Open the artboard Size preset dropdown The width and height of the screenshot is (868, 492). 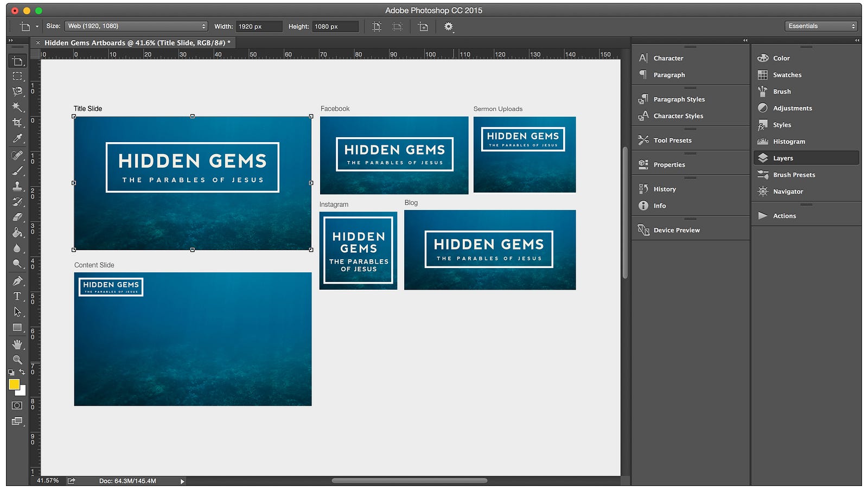click(x=136, y=26)
